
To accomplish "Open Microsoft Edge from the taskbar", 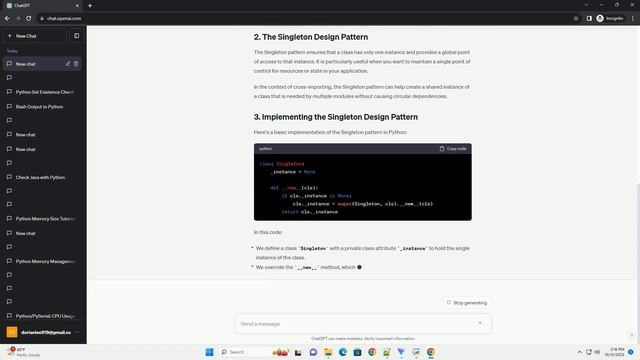I will (342, 352).
